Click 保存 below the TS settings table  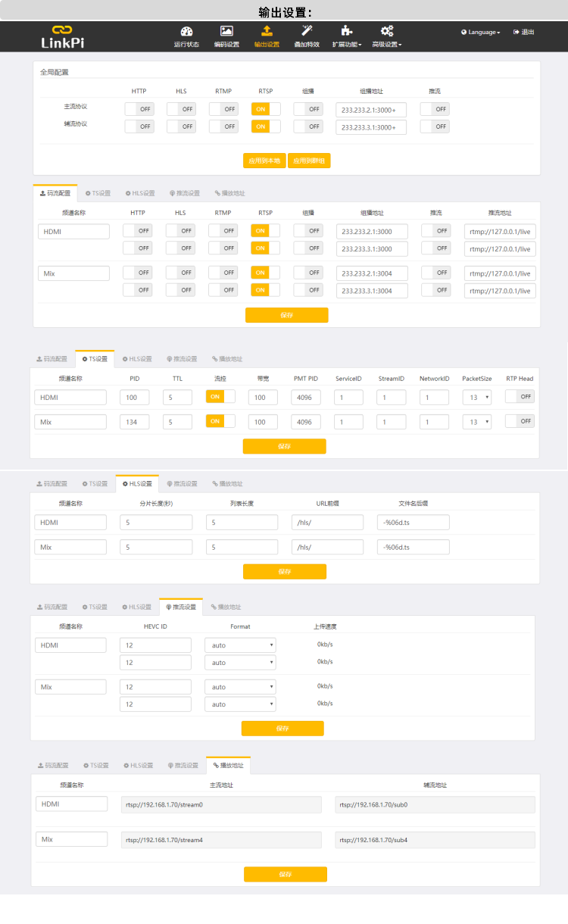(285, 446)
